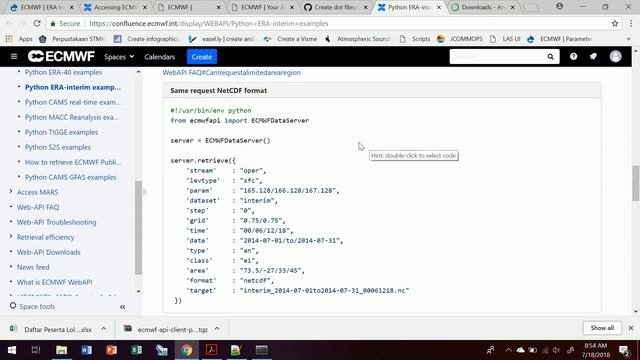640x360 pixels.
Task: Open Web-API FAQ sidebar link
Action: (x=38, y=207)
